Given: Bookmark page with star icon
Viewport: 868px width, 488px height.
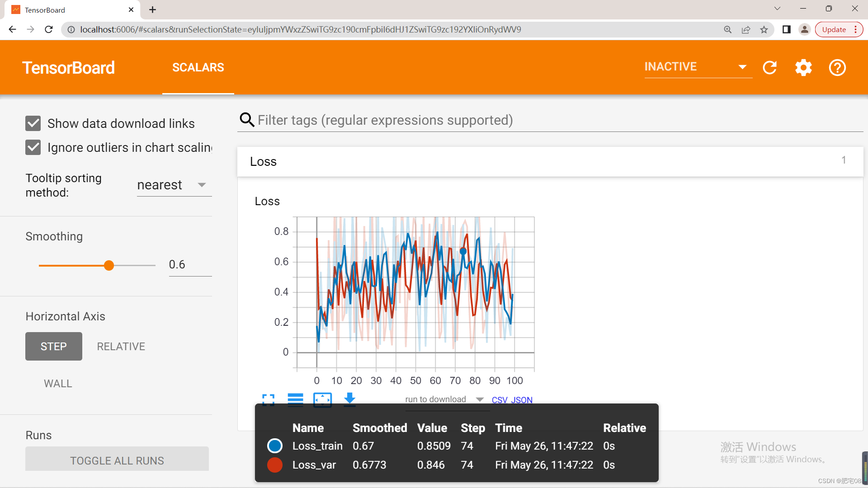Looking at the screenshot, I should [x=764, y=30].
